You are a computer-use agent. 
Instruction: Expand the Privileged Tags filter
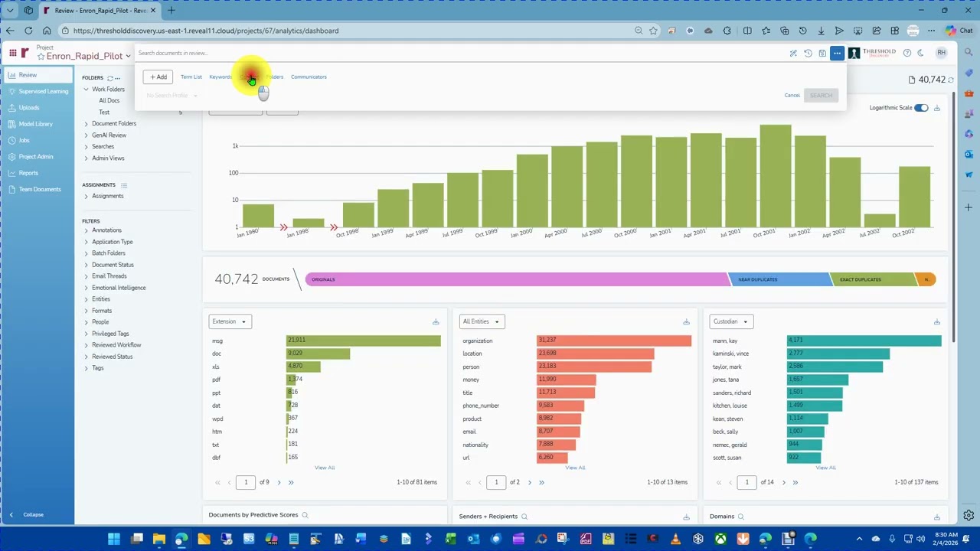[x=87, y=334]
